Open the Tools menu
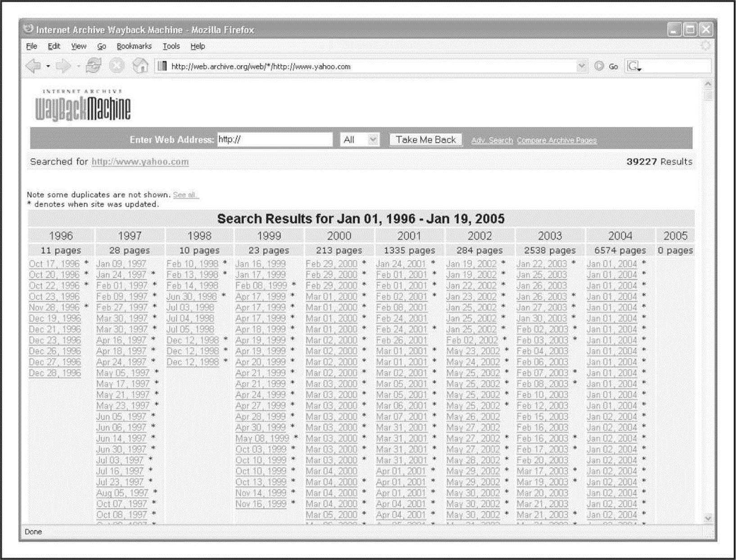The image size is (736, 560). click(x=171, y=46)
